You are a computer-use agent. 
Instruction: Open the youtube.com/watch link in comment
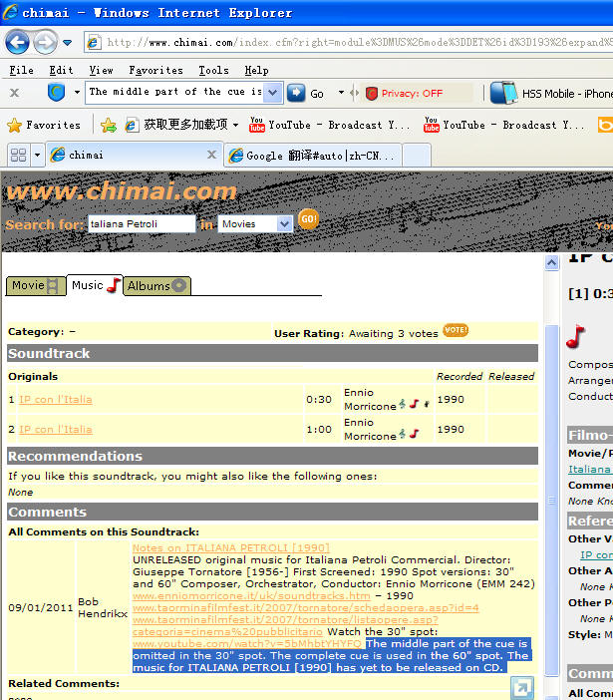(247, 644)
